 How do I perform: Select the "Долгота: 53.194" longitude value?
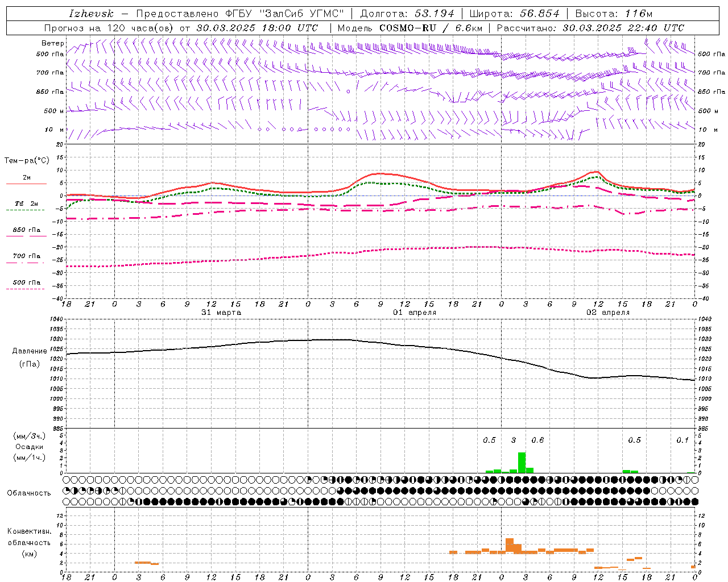(x=407, y=14)
